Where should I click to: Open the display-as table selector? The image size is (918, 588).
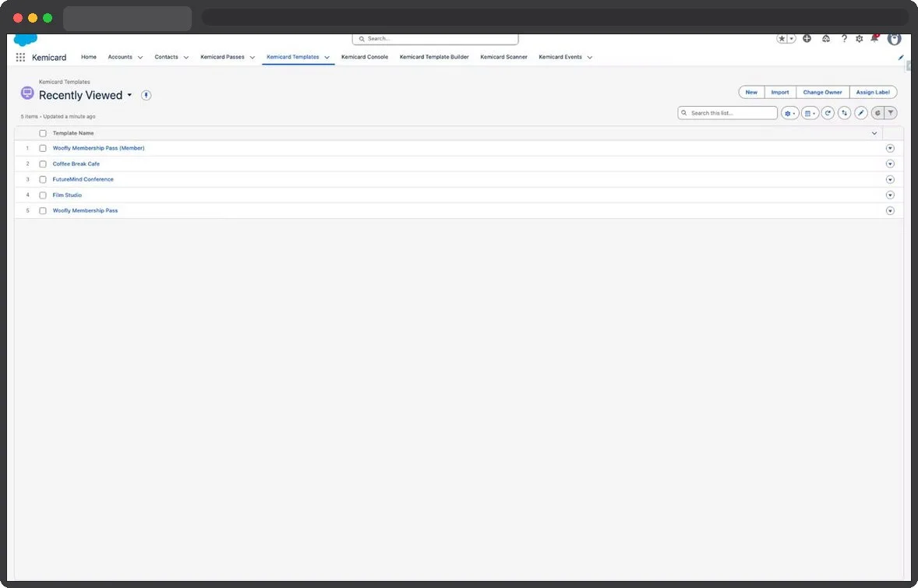(x=810, y=114)
